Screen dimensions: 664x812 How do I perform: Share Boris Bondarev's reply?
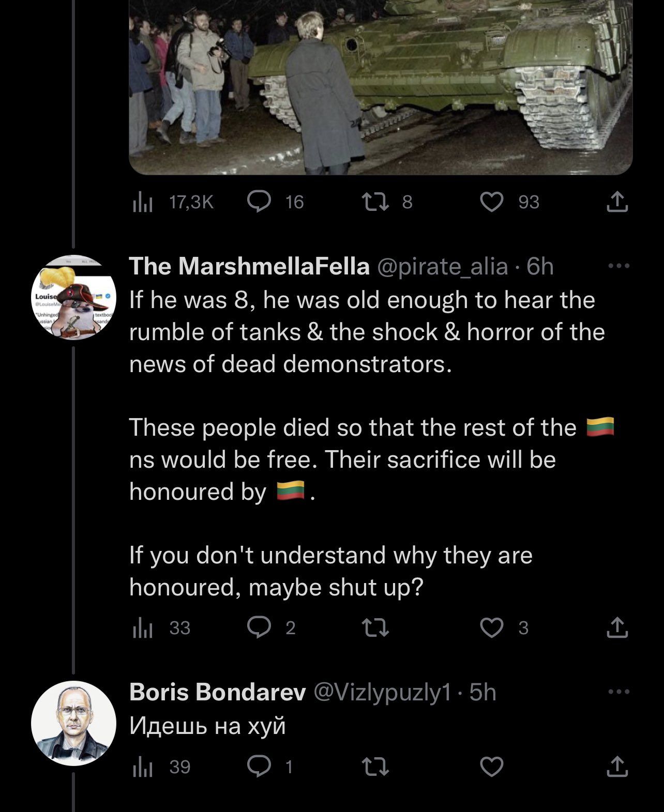[x=617, y=767]
